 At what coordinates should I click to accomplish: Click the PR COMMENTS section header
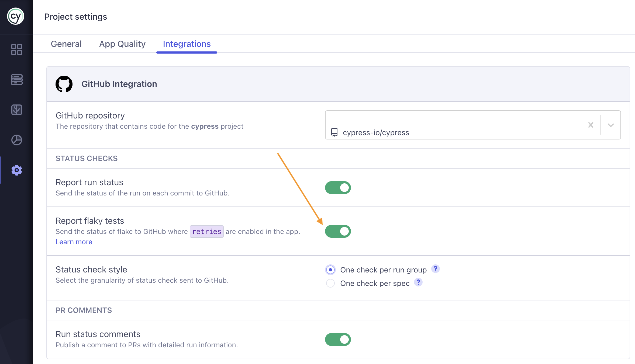click(x=84, y=310)
